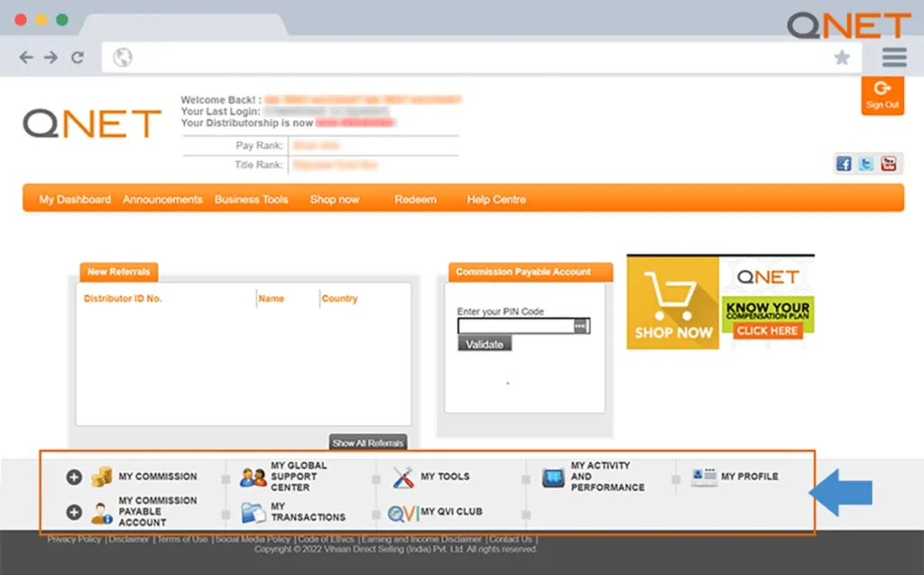Click the globe icon in address bar
924x575 pixels.
click(123, 57)
